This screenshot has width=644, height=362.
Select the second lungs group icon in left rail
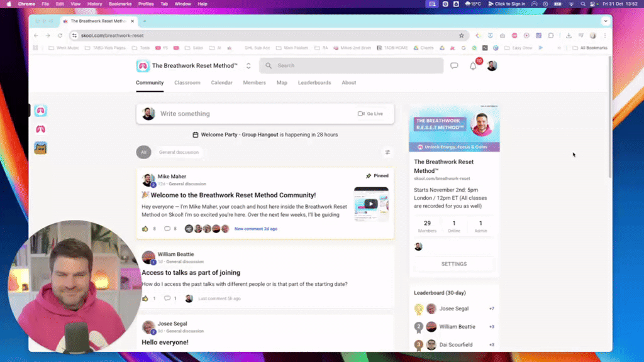click(x=40, y=129)
